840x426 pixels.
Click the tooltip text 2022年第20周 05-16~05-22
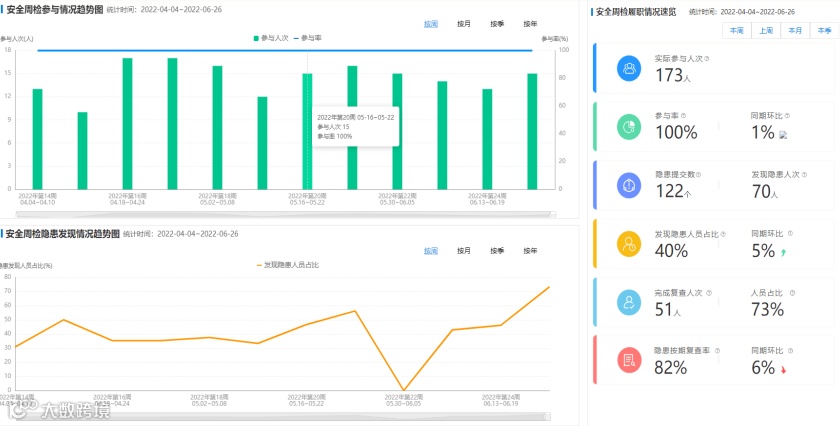tap(356, 117)
